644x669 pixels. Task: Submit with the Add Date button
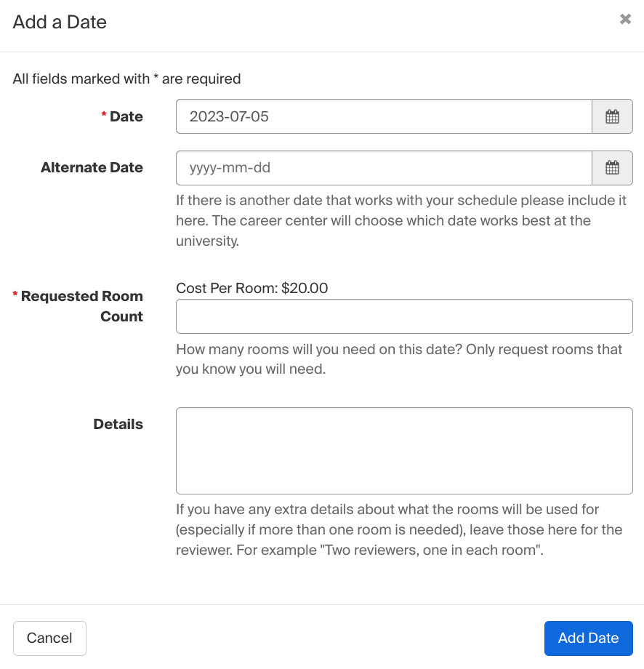tap(588, 638)
